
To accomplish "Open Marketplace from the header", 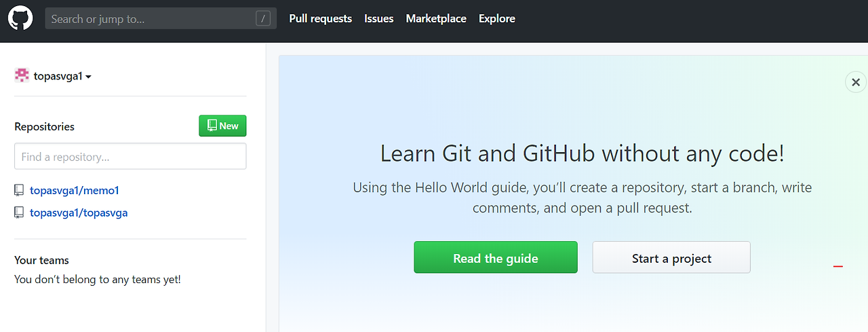I will tap(436, 18).
